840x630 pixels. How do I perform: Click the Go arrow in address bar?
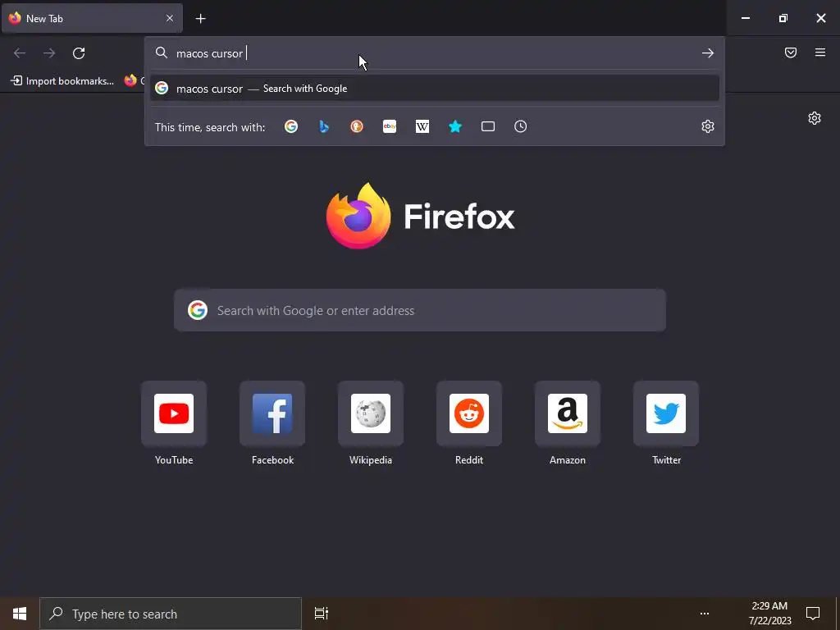point(708,53)
